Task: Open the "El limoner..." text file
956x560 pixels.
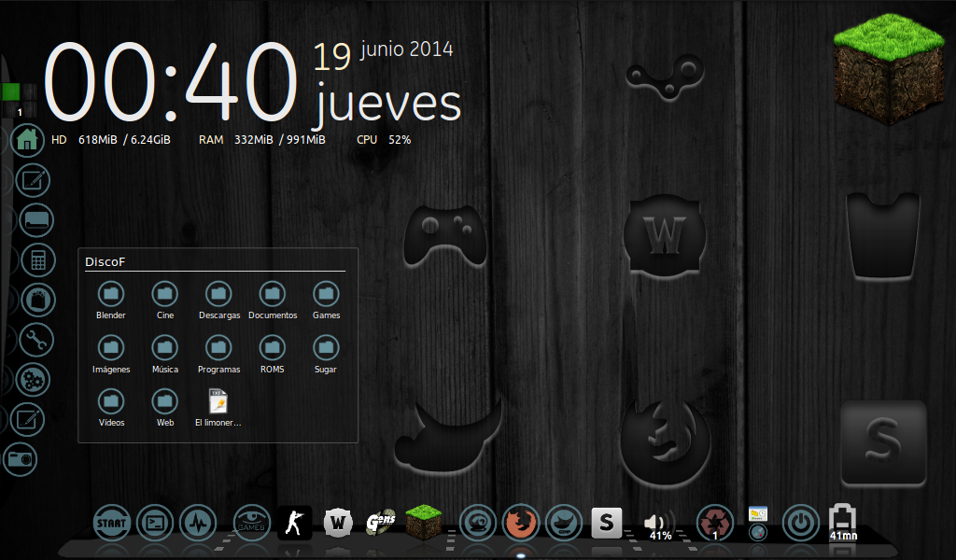Action: [x=218, y=408]
